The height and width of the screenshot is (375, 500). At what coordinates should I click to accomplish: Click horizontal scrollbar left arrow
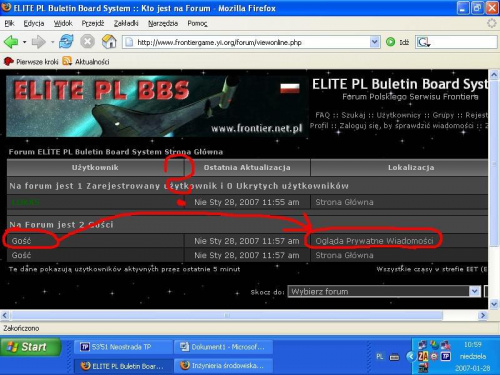click(x=5, y=315)
